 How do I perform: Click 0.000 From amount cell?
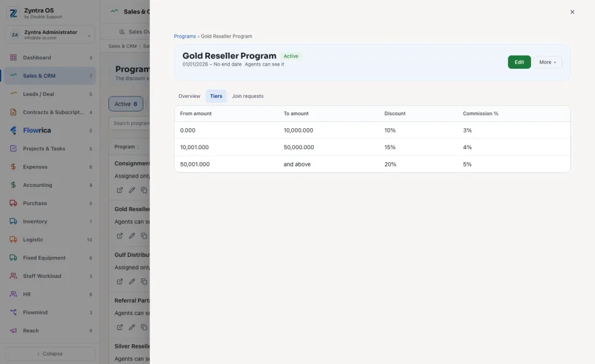187,131
